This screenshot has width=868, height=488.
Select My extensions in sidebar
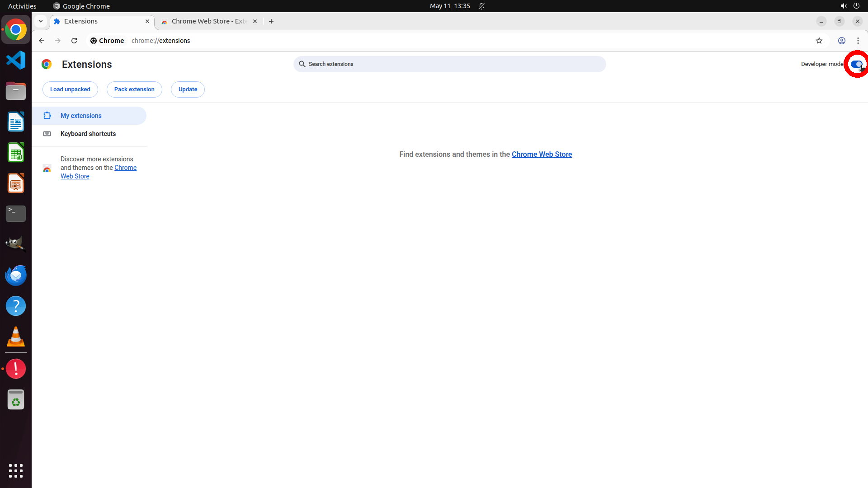pos(81,116)
